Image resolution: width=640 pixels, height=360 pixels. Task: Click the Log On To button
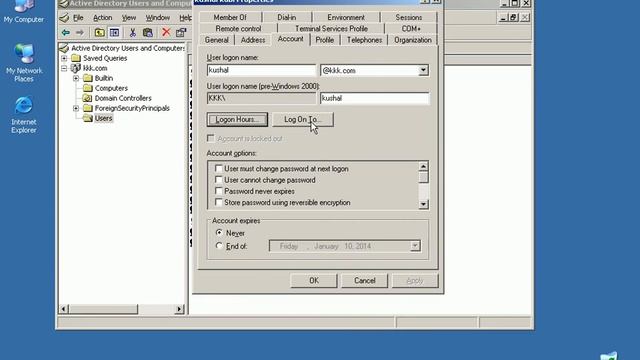(x=303, y=120)
